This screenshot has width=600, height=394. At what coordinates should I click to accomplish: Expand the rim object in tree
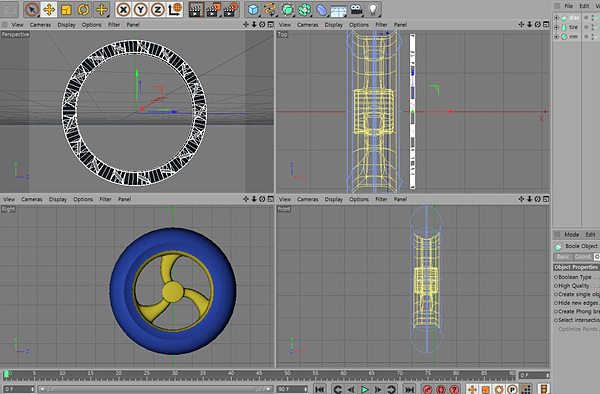click(556, 37)
